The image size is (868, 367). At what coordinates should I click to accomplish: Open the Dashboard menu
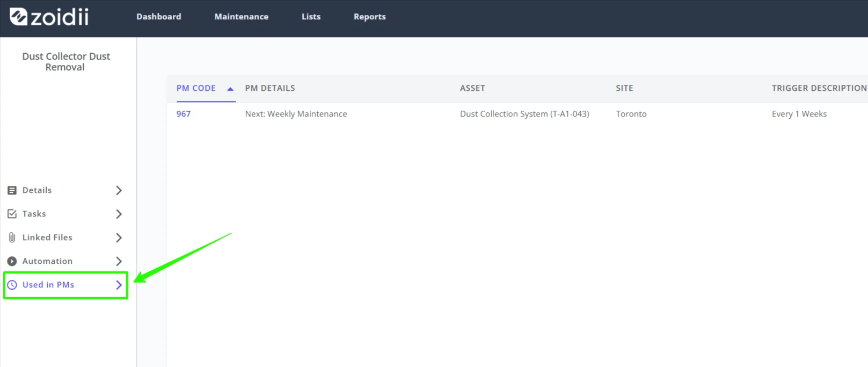[x=159, y=17]
